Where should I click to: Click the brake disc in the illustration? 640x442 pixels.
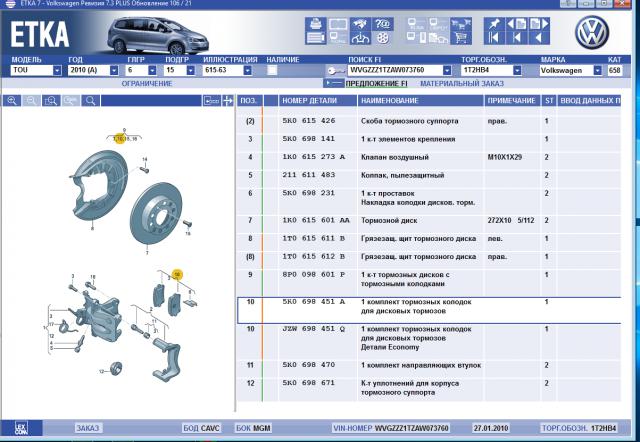(156, 213)
